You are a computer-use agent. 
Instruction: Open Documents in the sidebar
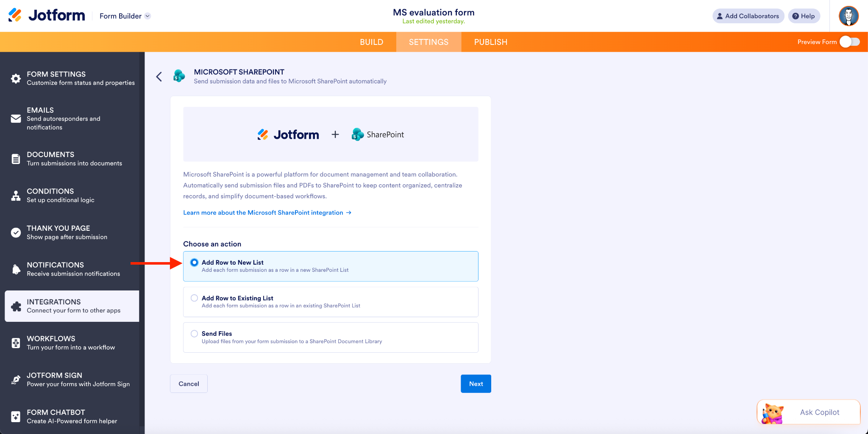point(15,158)
